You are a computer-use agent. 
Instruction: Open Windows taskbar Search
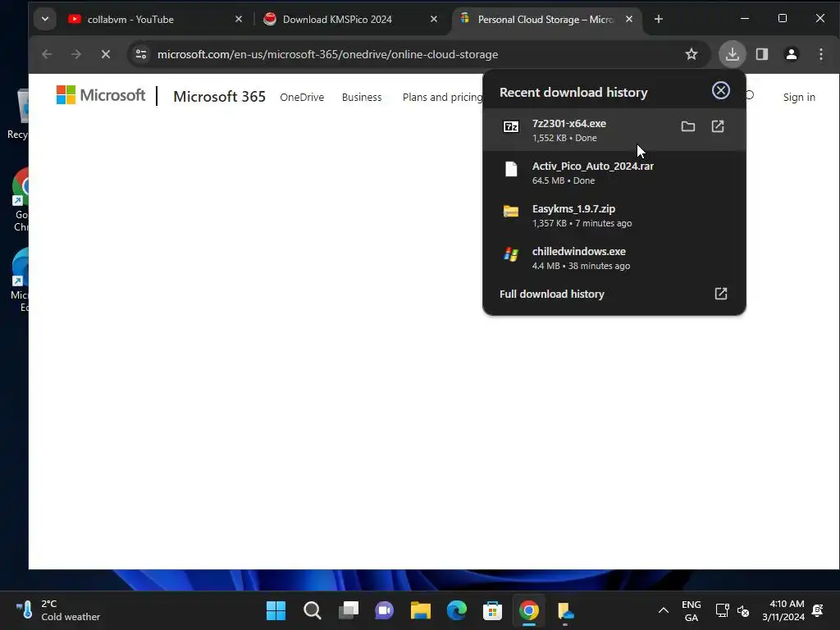(312, 610)
